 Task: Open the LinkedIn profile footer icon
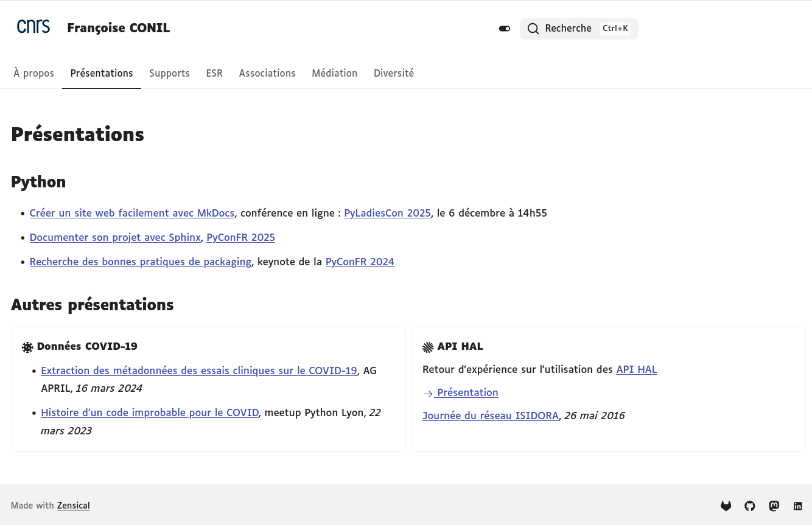coord(797,506)
